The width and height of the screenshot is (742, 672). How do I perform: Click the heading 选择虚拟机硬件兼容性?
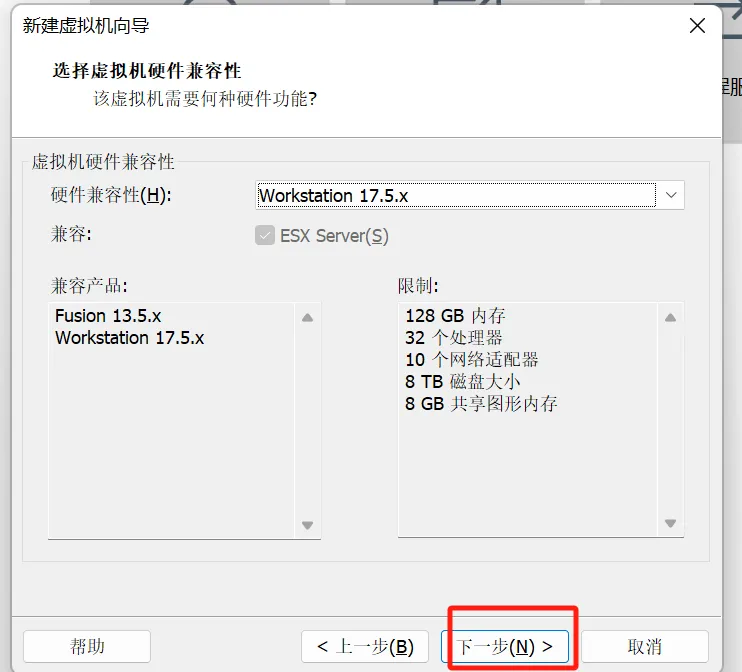point(147,71)
